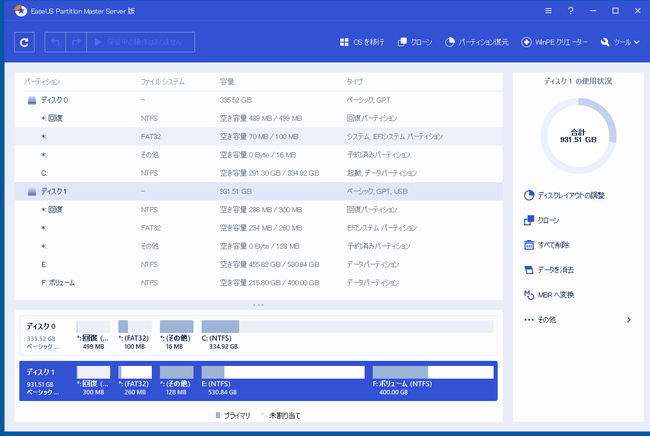Image resolution: width=650 pixels, height=436 pixels.
Task: Click the delete all trash icon
Action: tap(529, 245)
